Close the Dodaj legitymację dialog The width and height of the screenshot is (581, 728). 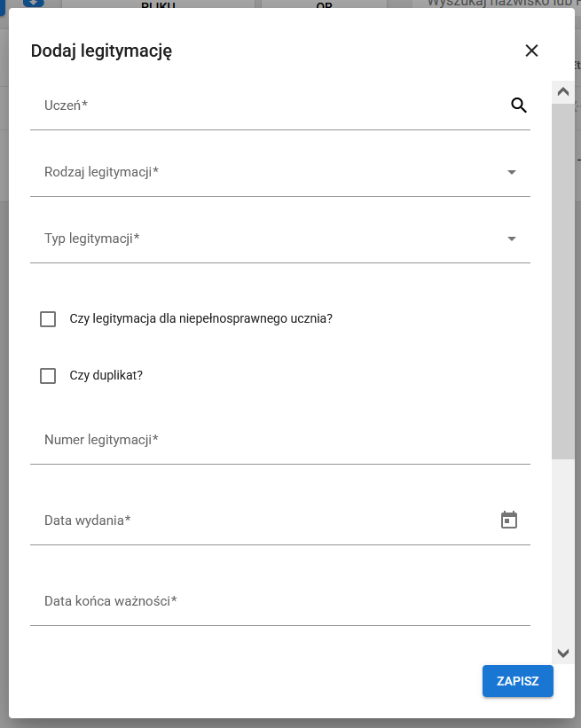(x=531, y=51)
